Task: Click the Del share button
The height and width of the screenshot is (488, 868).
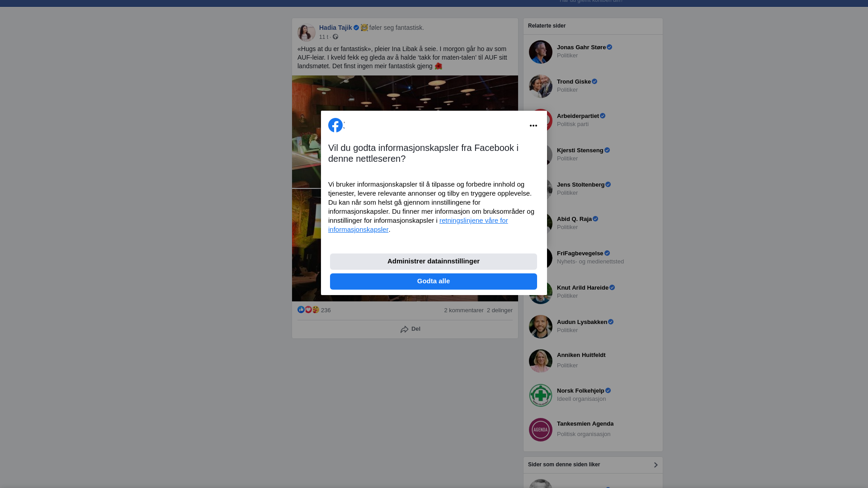Action: (410, 329)
